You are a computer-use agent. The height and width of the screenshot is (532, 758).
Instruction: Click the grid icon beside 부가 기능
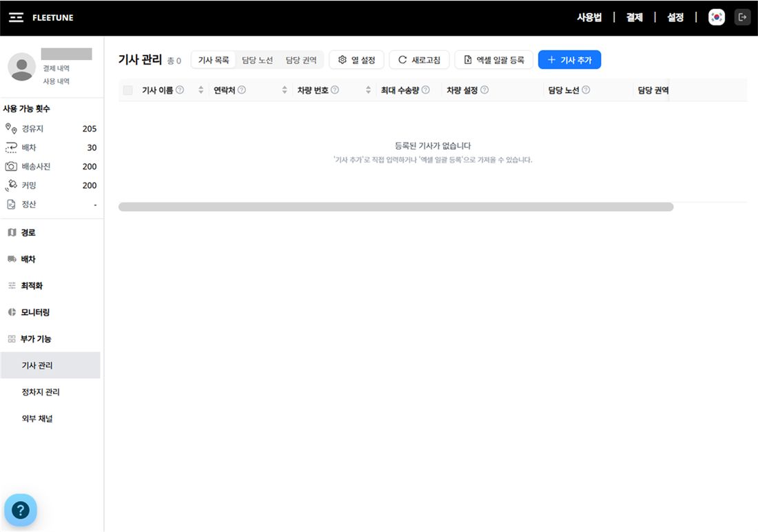(x=12, y=339)
